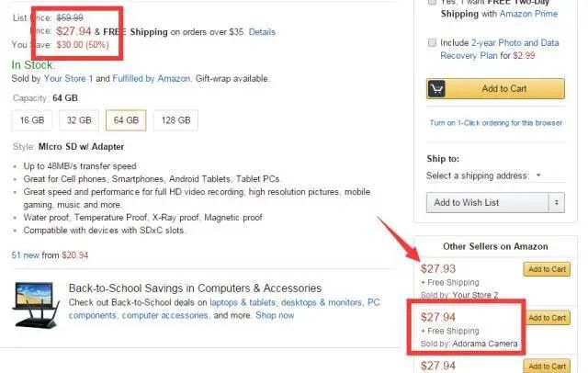The height and width of the screenshot is (373, 588).
Task: Open the Fulfilled by Amazon link
Action: pyautogui.click(x=155, y=80)
